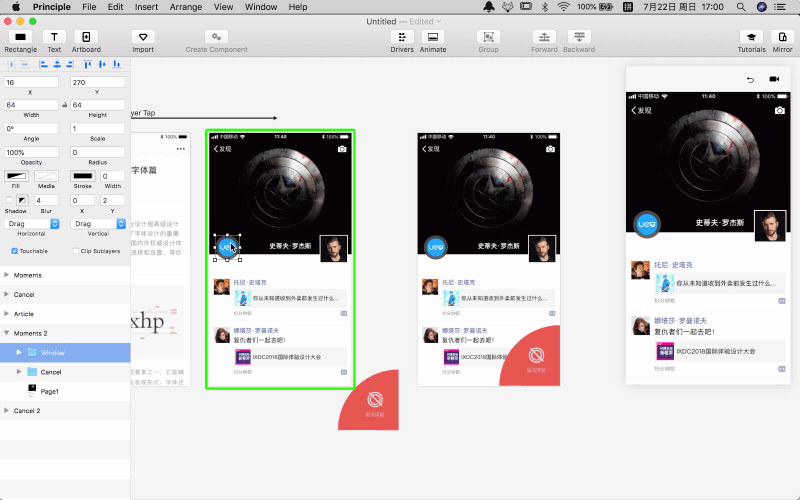Uncheck the Touchable checkbox

point(14,250)
